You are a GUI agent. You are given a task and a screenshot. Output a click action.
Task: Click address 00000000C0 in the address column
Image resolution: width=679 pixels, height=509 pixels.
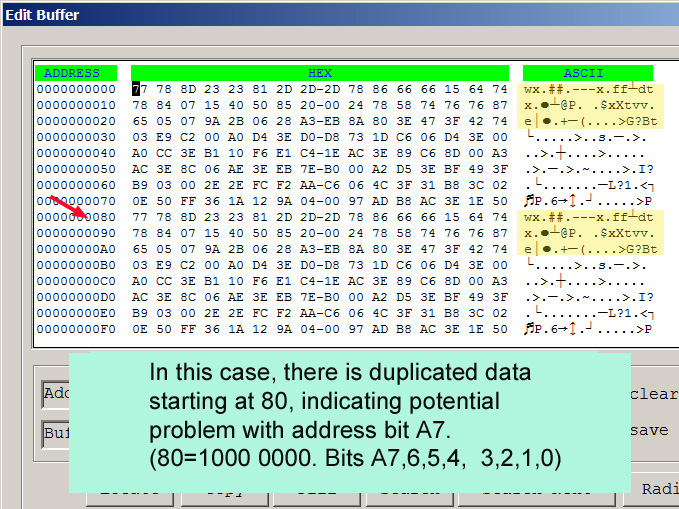click(x=76, y=281)
